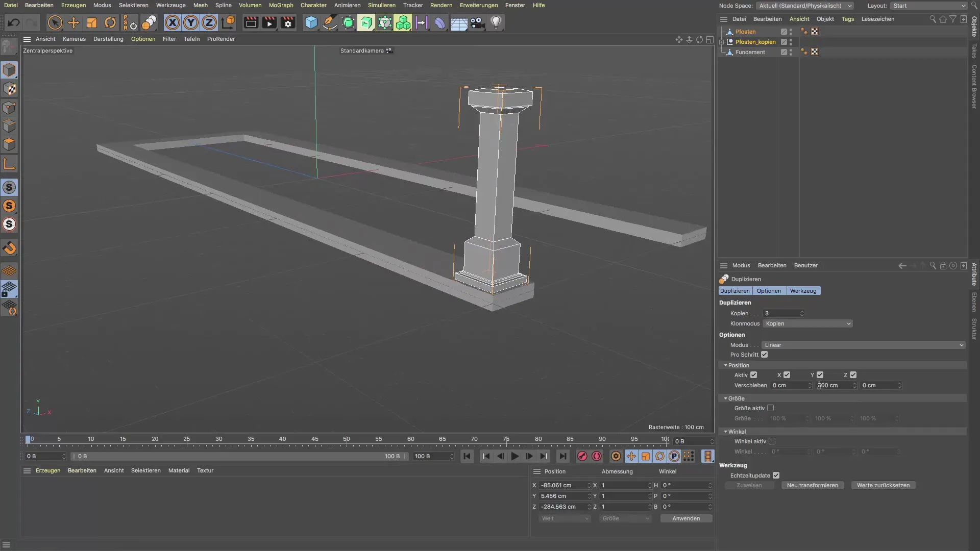Click the Undo arrow icon
This screenshot has width=980, height=551.
[14, 22]
